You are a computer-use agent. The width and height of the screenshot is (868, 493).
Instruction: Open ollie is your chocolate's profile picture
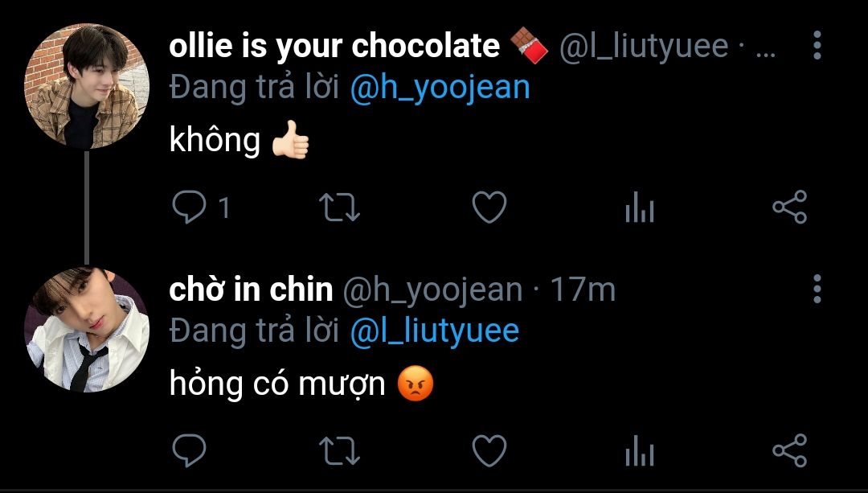click(87, 86)
